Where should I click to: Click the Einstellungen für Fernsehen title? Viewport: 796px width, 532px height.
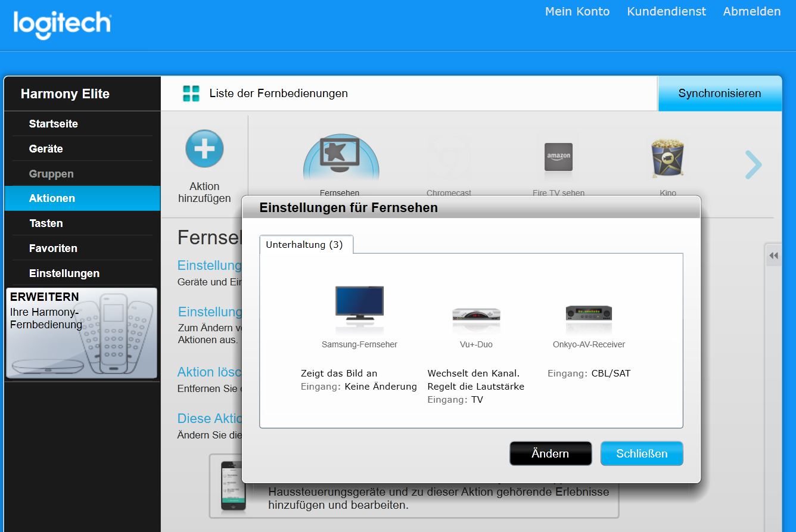click(349, 208)
